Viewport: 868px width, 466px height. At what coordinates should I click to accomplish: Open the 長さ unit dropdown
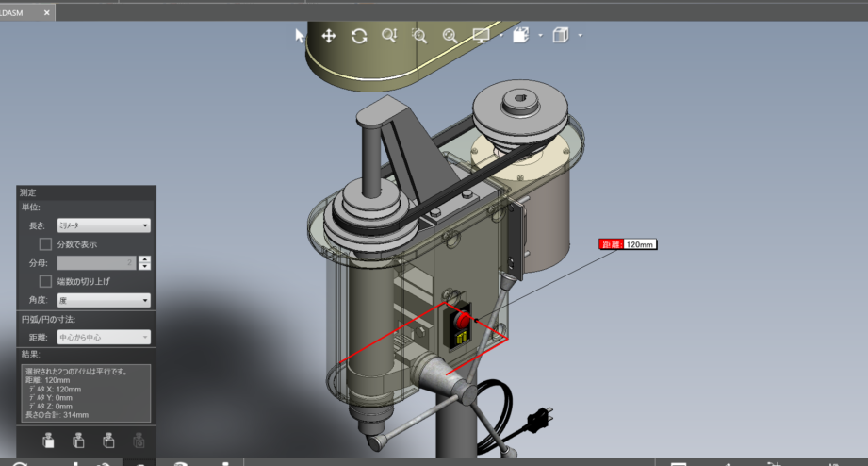coord(104,225)
